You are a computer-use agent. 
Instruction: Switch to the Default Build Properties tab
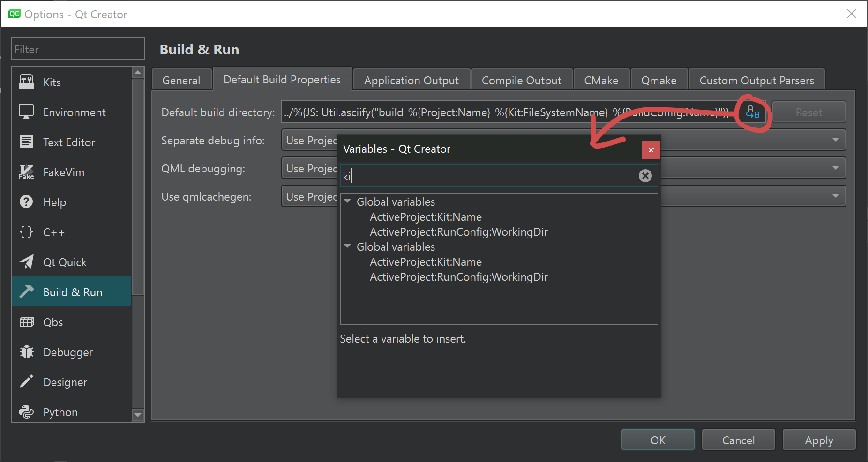coord(282,79)
